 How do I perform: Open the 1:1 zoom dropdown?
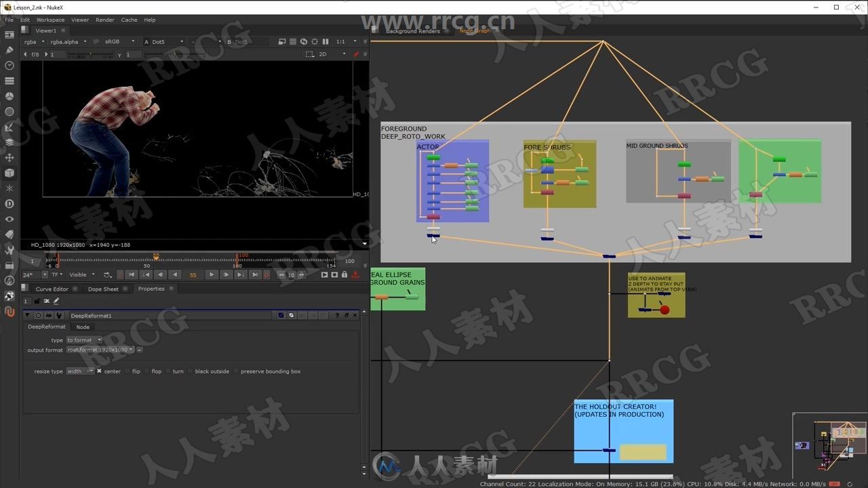[345, 41]
